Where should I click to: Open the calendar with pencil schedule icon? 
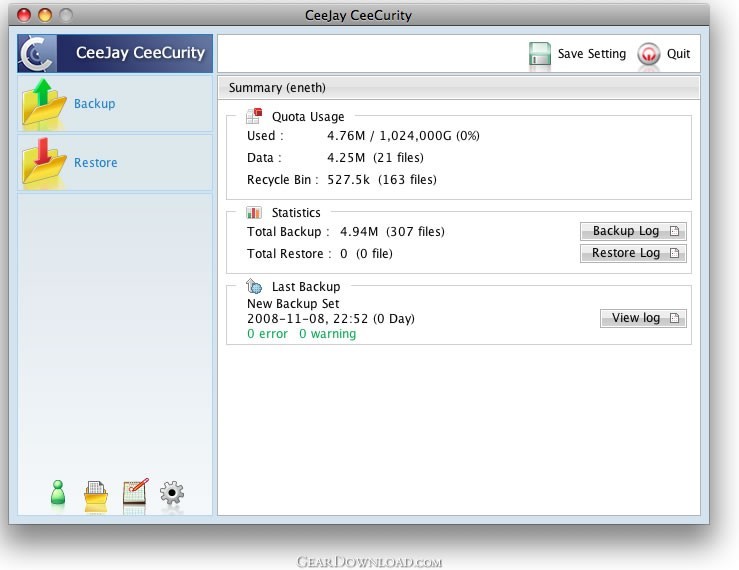(x=135, y=494)
